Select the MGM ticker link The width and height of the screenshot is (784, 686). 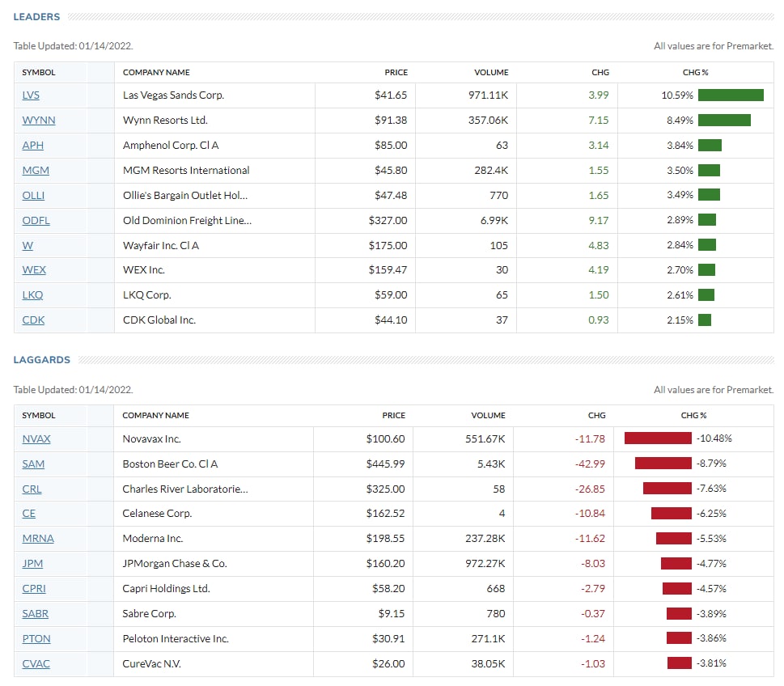point(36,171)
